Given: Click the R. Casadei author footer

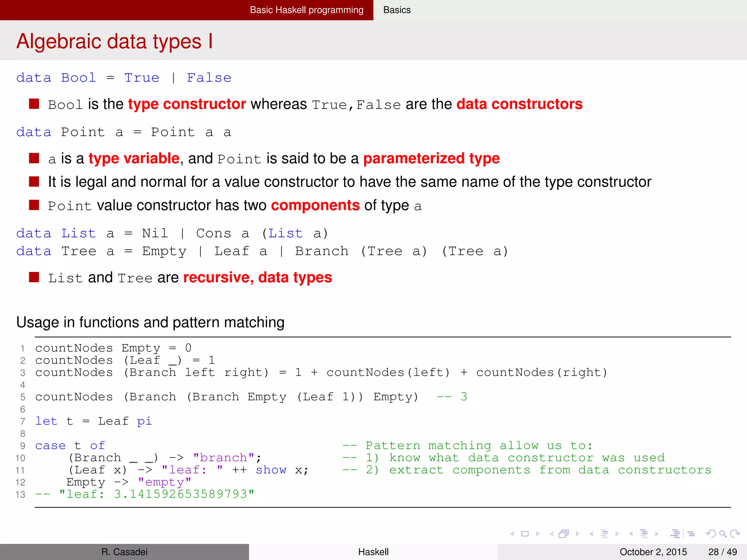Looking at the screenshot, I should 124,552.
